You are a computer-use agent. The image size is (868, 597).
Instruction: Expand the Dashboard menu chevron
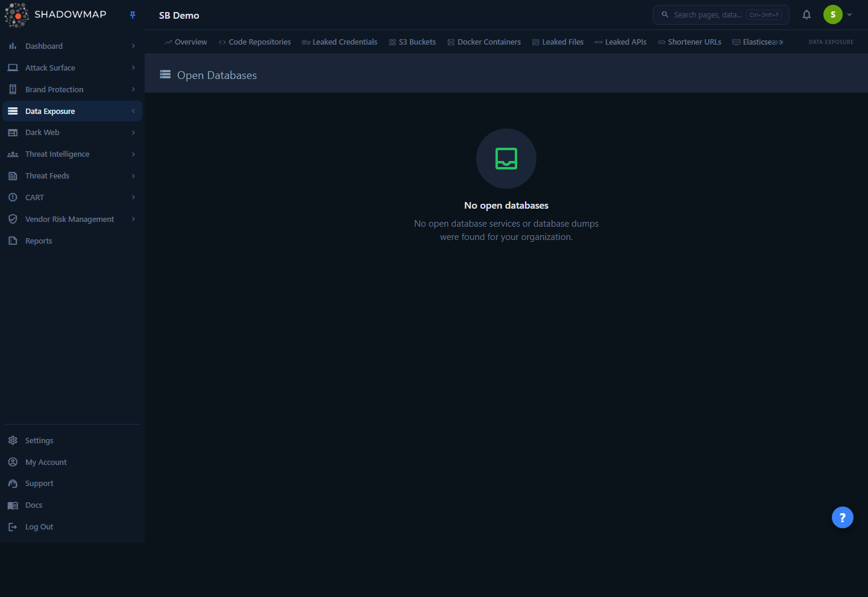click(x=133, y=46)
